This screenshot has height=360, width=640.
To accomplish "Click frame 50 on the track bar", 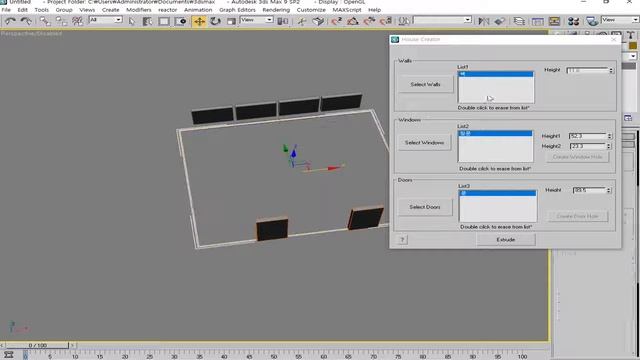I will click(x=274, y=356).
